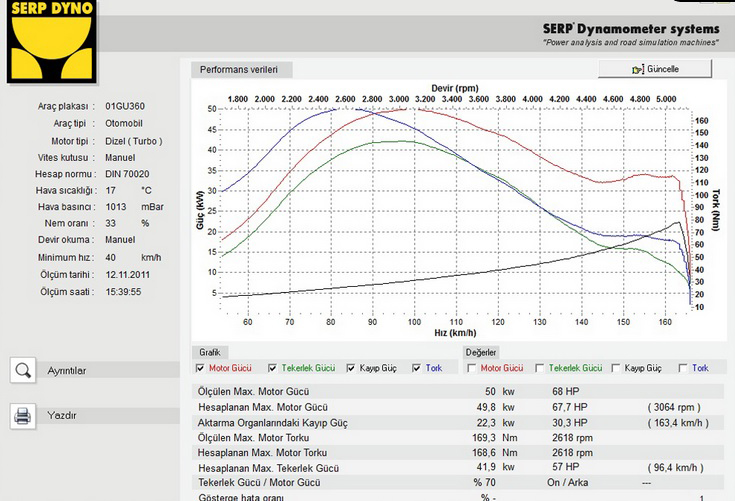Click the Hız (km/h) axis title
Image resolution: width=735 pixels, height=501 pixels.
455,333
